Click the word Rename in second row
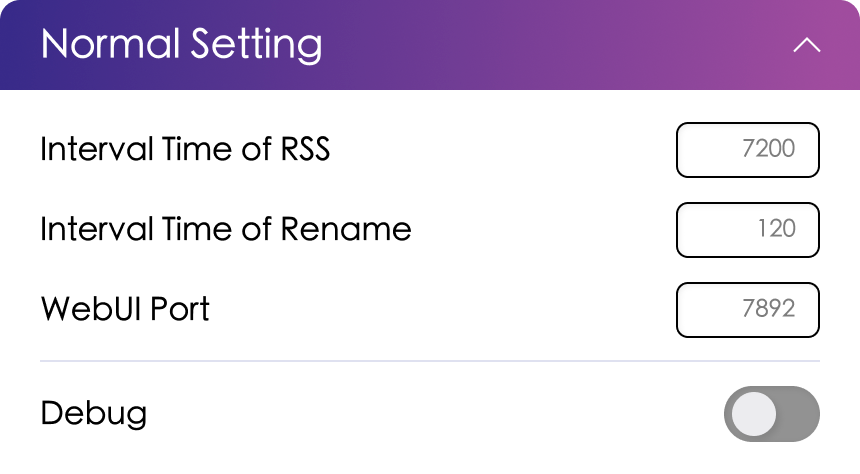The height and width of the screenshot is (474, 860). click(x=346, y=230)
